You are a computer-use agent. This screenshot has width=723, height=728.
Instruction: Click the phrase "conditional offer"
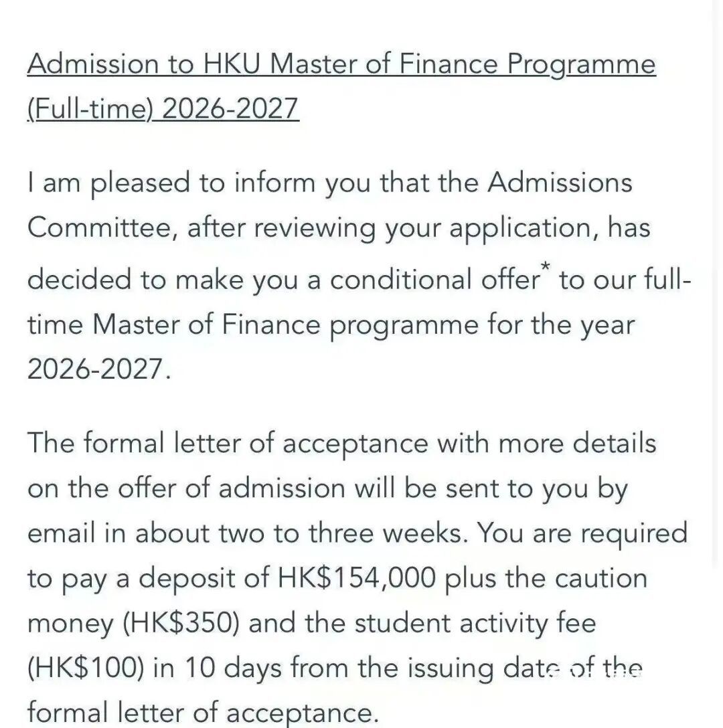(x=434, y=278)
